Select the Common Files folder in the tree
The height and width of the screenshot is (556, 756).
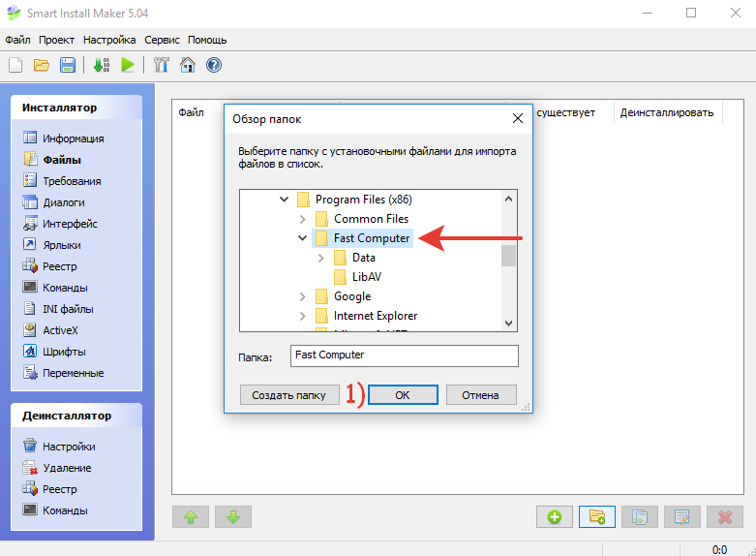(372, 219)
